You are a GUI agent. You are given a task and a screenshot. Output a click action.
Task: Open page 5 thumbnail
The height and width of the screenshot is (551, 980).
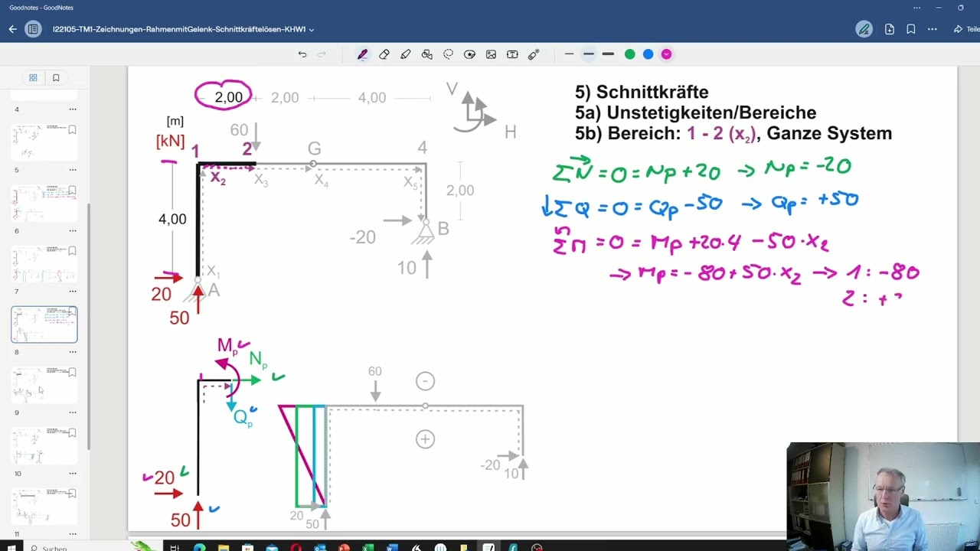point(44,142)
